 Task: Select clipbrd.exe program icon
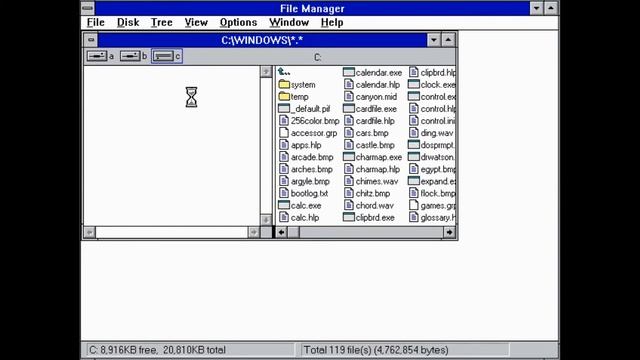(349, 218)
